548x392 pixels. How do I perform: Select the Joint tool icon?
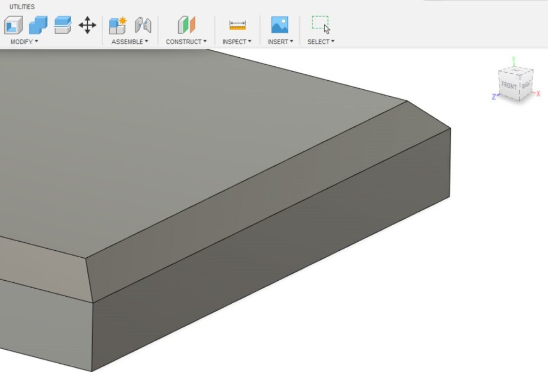[142, 25]
